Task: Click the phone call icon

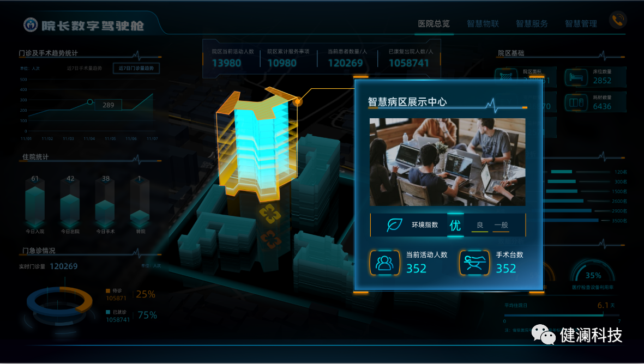Action: tap(618, 20)
